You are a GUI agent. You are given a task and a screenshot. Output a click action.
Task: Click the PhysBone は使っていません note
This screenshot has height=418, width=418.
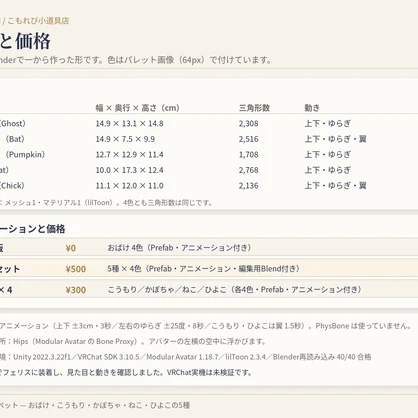point(363,326)
